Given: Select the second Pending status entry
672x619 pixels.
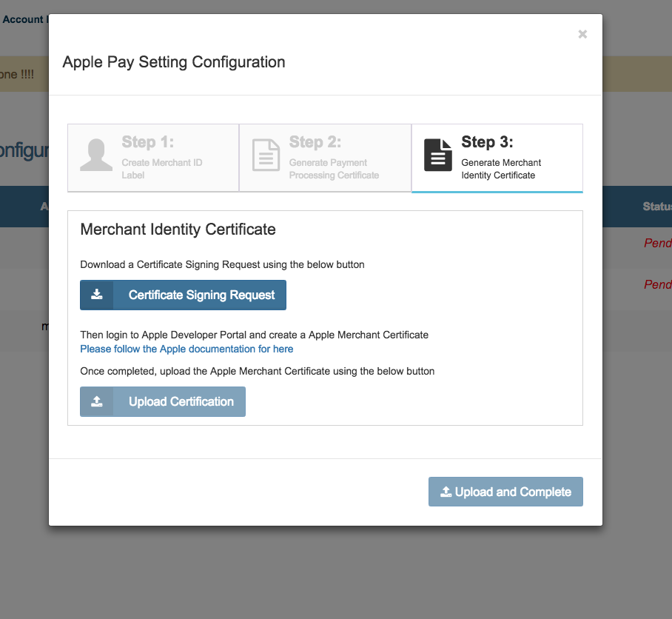Looking at the screenshot, I should click(x=658, y=284).
